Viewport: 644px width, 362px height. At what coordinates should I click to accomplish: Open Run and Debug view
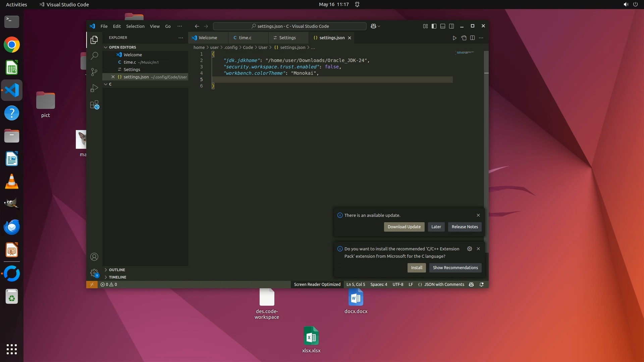pos(94,88)
